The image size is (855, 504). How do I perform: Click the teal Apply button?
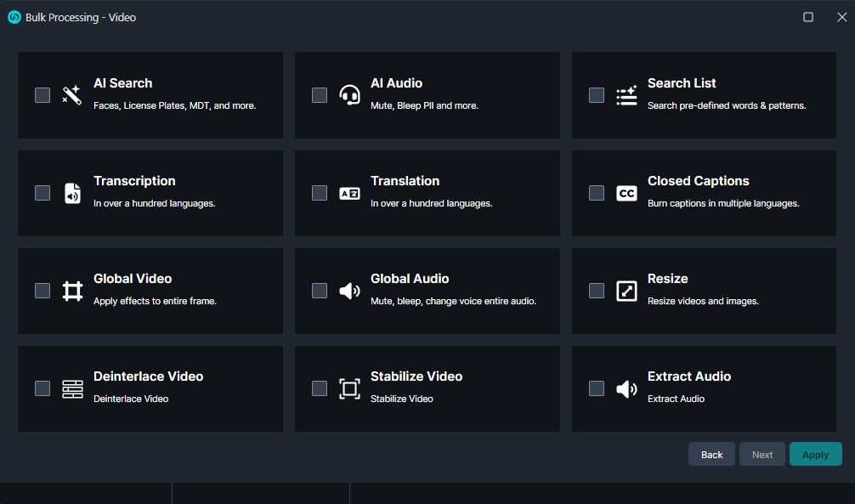point(815,455)
